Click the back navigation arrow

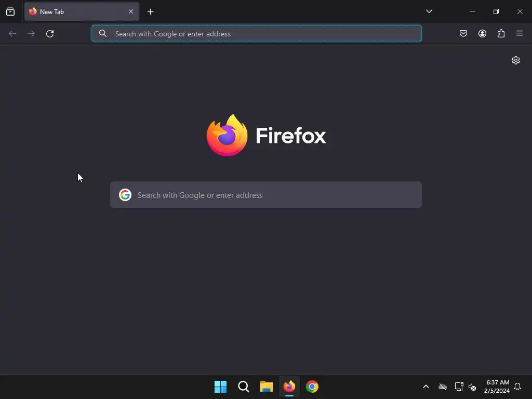click(x=12, y=34)
